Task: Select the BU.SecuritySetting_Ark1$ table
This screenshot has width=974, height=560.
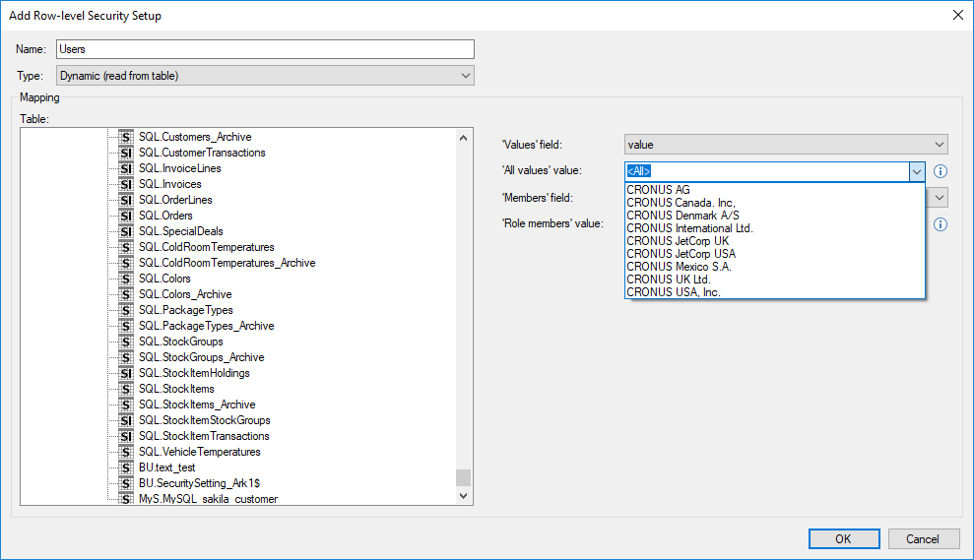Action: [x=199, y=483]
